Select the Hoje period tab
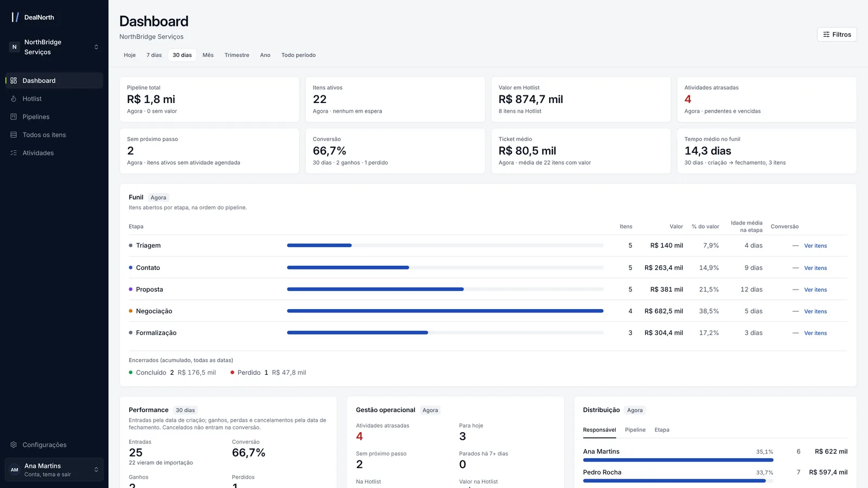The height and width of the screenshot is (488, 868). pos(130,55)
